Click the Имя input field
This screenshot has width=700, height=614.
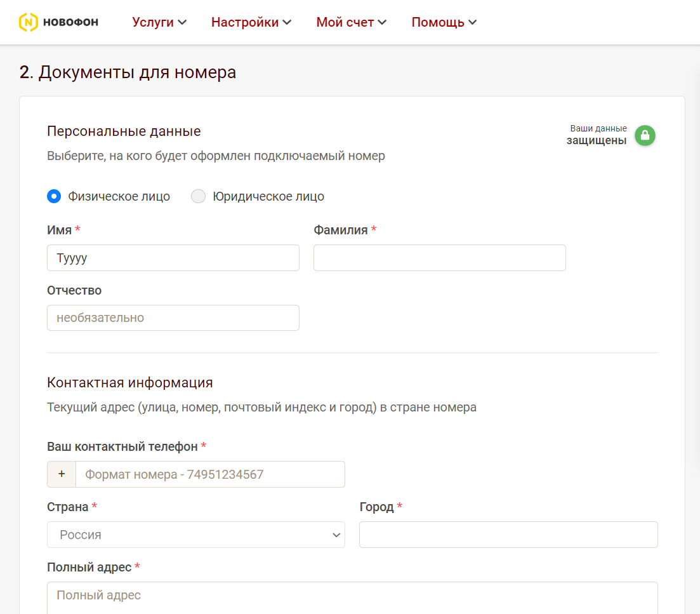point(173,258)
